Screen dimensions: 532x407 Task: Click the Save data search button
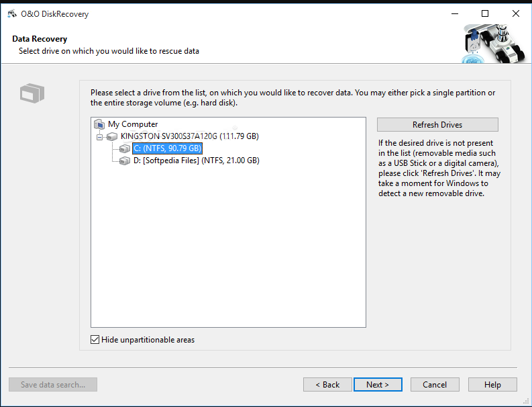(53, 385)
